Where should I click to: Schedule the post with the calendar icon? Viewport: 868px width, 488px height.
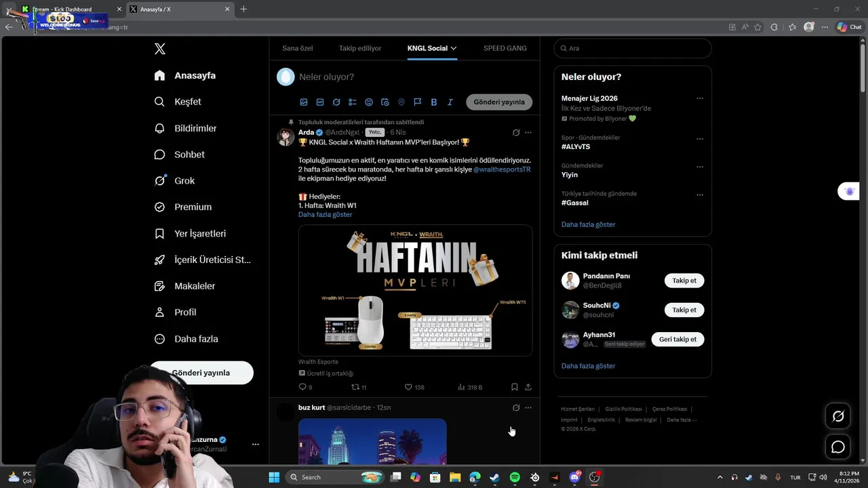385,102
